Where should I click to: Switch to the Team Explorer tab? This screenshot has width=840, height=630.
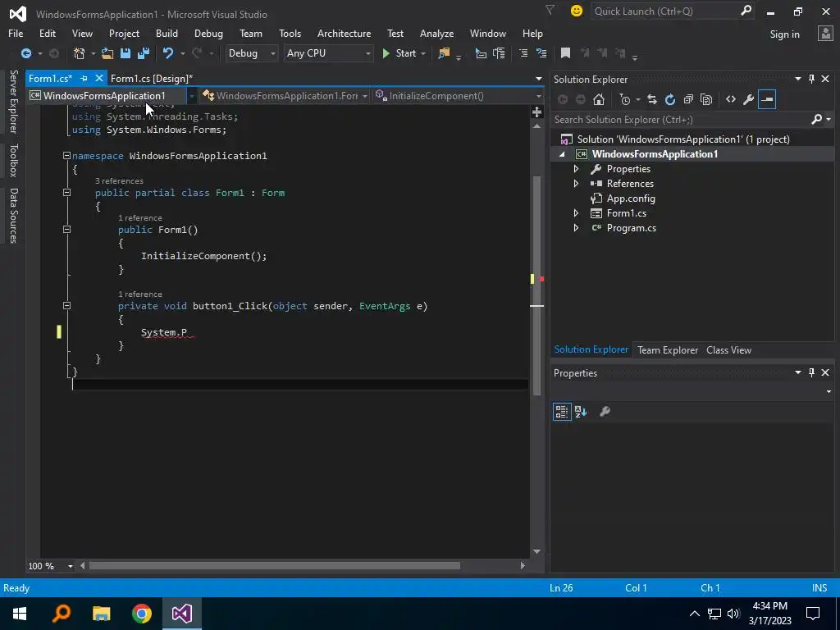click(668, 349)
